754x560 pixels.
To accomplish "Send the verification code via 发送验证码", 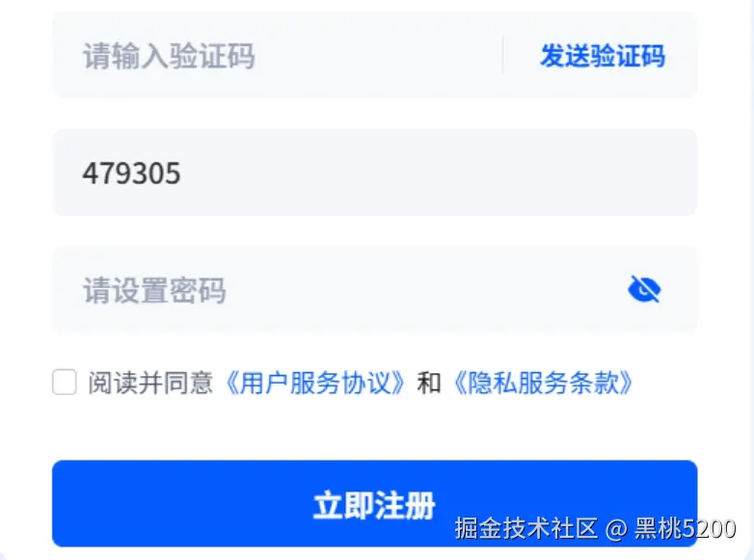I will point(603,56).
